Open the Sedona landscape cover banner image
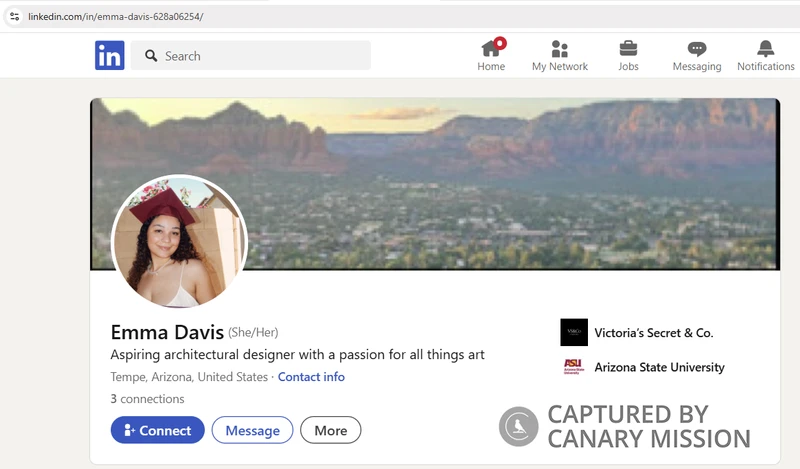Image resolution: width=800 pixels, height=469 pixels. [x=435, y=184]
